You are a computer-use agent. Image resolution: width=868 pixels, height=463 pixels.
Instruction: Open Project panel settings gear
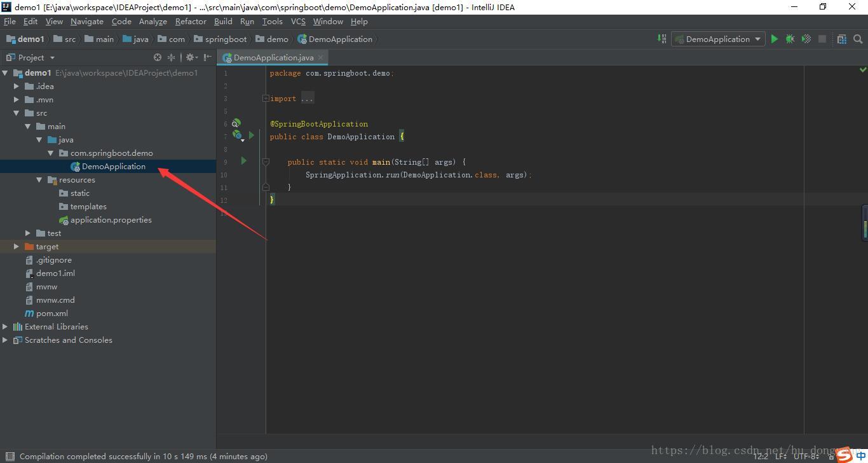pyautogui.click(x=191, y=57)
